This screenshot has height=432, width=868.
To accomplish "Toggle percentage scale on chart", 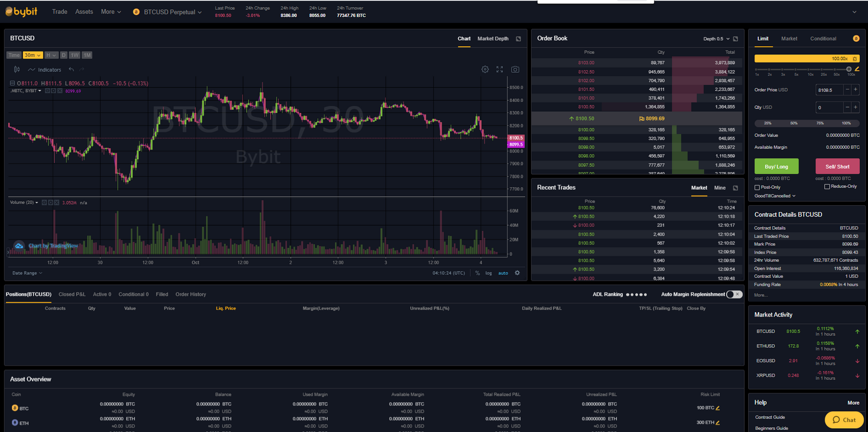I will (477, 273).
